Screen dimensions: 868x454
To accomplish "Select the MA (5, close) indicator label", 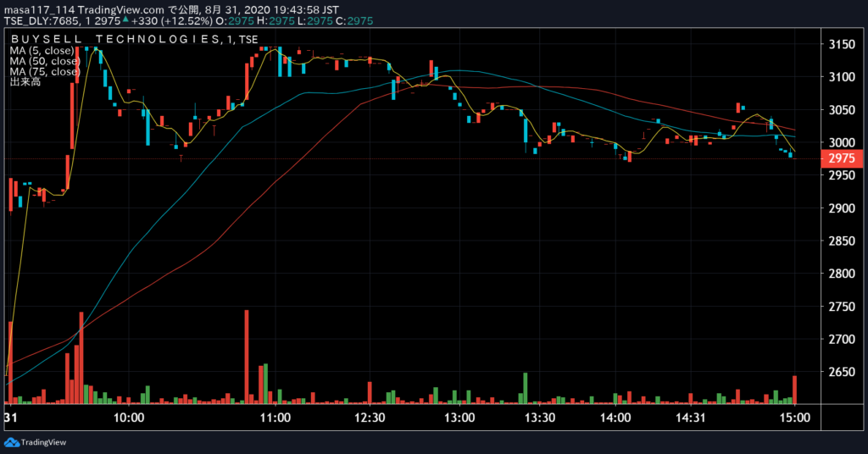I will 42,50.
